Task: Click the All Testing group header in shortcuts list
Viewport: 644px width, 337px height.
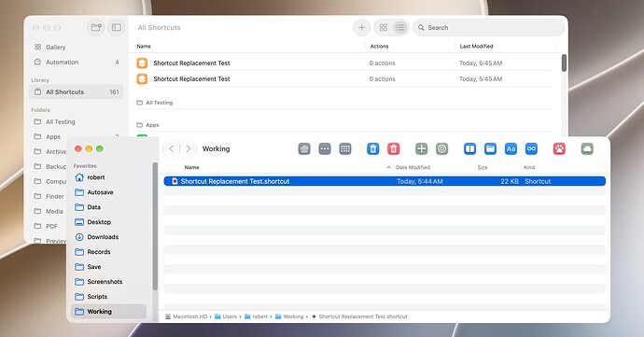Action: click(x=154, y=103)
